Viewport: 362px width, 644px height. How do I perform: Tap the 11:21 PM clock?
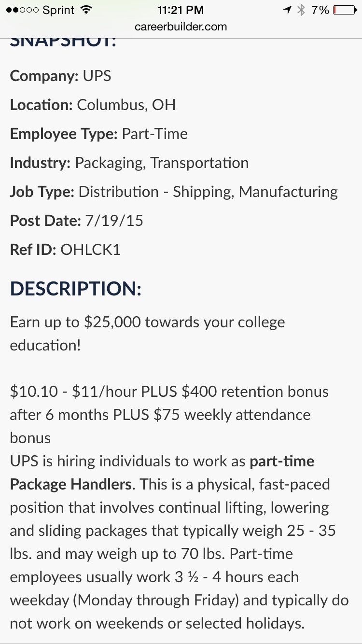click(181, 10)
